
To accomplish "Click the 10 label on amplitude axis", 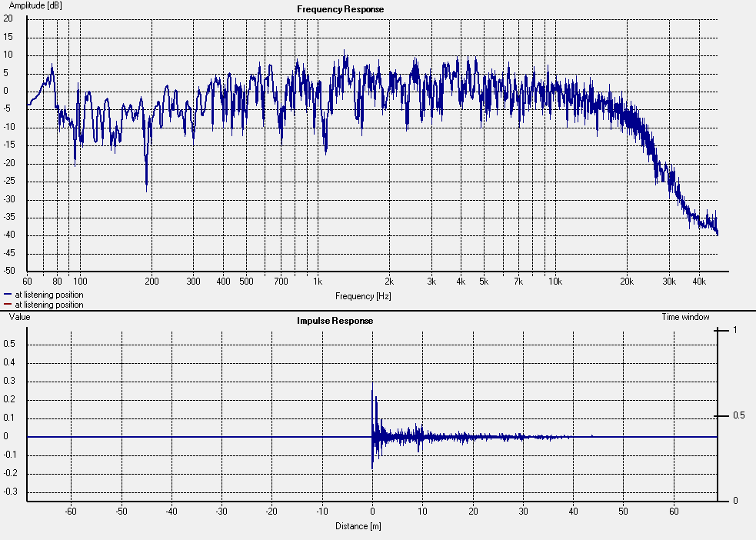I will (x=8, y=55).
